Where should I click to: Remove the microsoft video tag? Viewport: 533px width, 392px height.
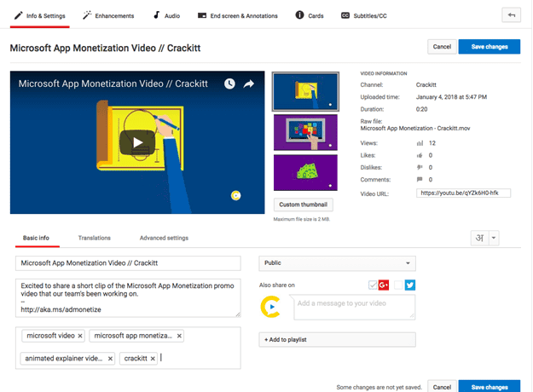[80, 336]
